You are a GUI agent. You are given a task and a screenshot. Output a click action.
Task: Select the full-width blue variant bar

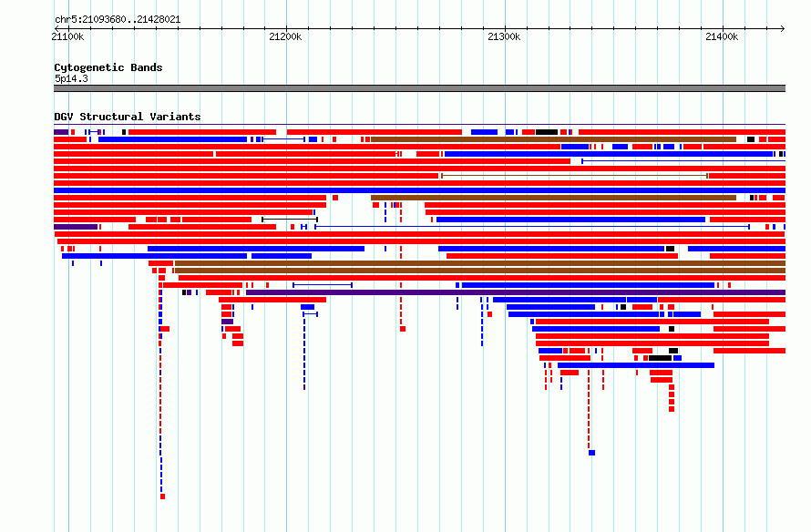[419, 190]
